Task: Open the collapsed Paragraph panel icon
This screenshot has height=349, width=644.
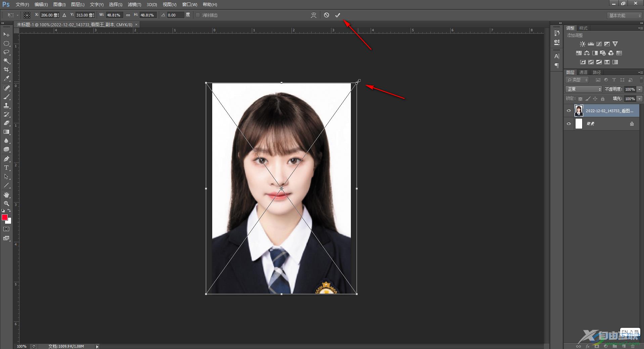Action: tap(557, 65)
